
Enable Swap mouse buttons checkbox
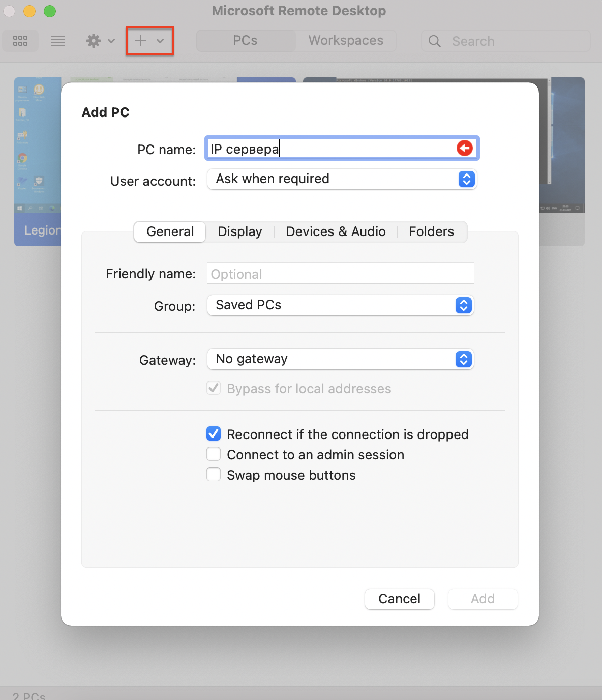pos(214,474)
